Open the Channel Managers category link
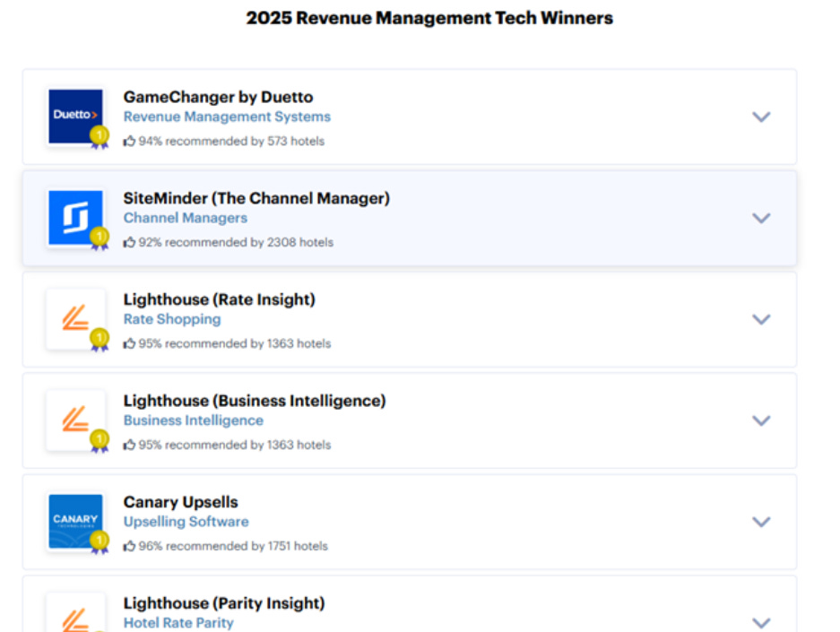The height and width of the screenshot is (632, 840). click(186, 218)
